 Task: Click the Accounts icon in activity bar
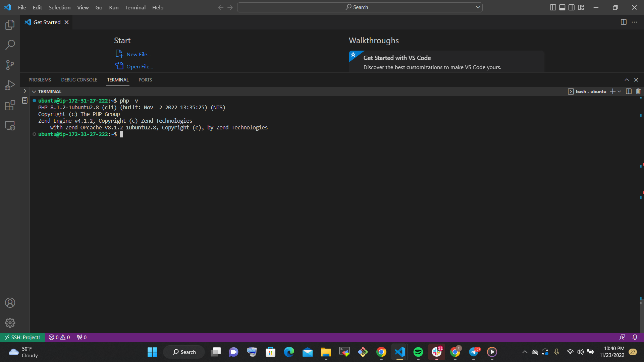[x=10, y=303]
